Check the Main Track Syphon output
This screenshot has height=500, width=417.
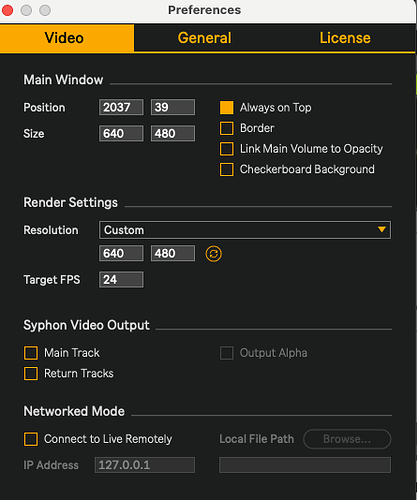click(31, 353)
